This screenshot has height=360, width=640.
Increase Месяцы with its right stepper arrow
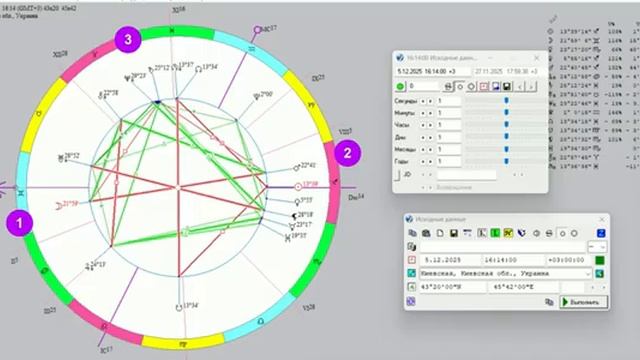[x=430, y=149]
